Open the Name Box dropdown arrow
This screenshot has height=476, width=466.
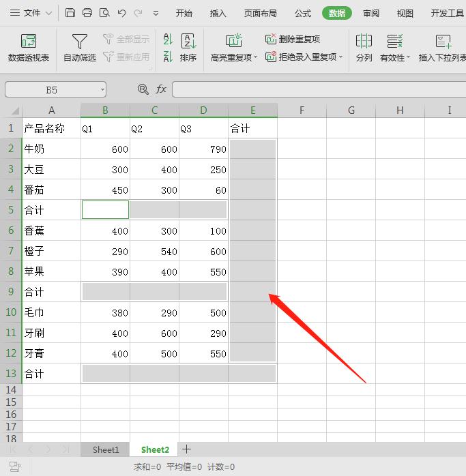pos(102,89)
